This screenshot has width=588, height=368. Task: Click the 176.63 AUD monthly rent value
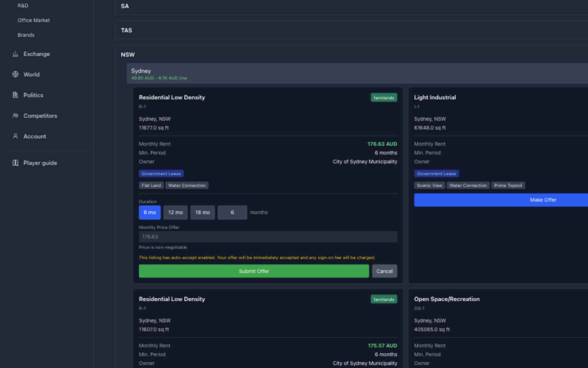pyautogui.click(x=382, y=144)
